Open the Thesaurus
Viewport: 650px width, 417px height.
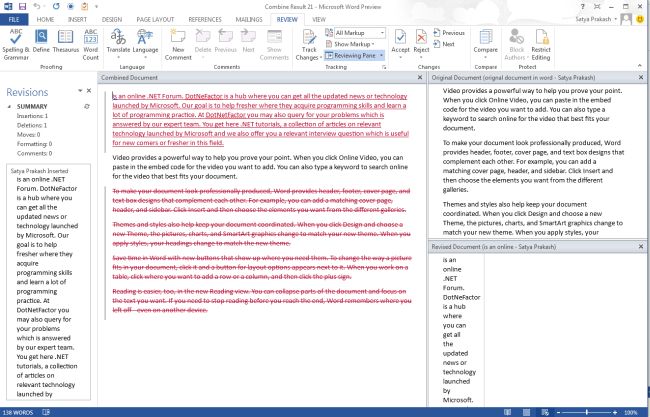pyautogui.click(x=65, y=41)
